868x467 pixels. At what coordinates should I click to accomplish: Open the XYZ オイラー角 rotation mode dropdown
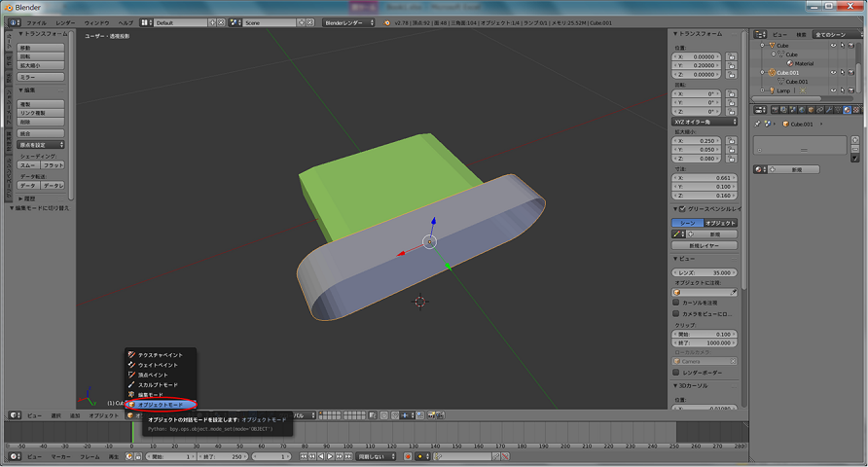click(x=704, y=123)
